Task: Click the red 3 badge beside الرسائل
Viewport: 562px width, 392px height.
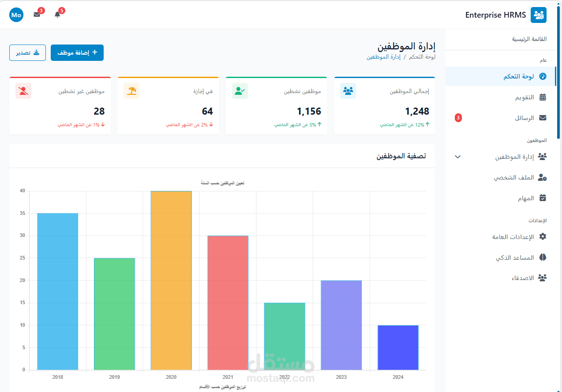Action: (x=458, y=118)
